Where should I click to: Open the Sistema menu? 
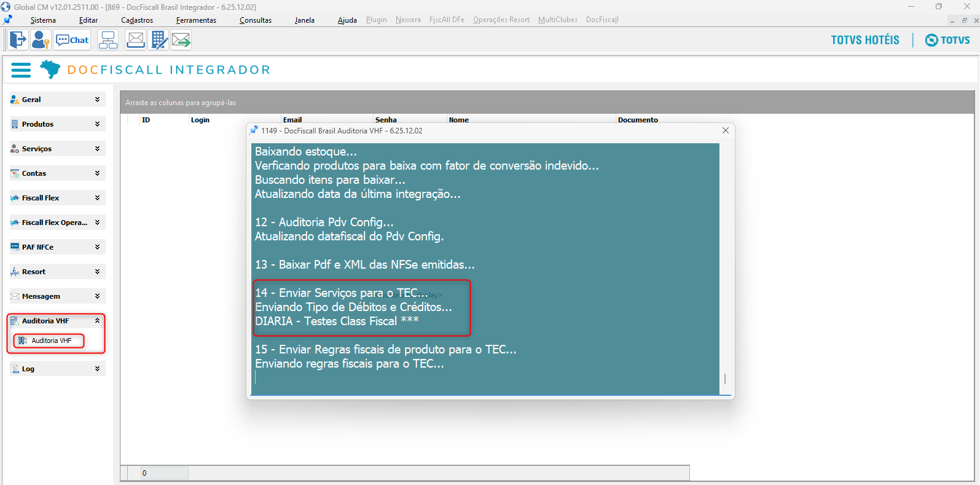(43, 20)
